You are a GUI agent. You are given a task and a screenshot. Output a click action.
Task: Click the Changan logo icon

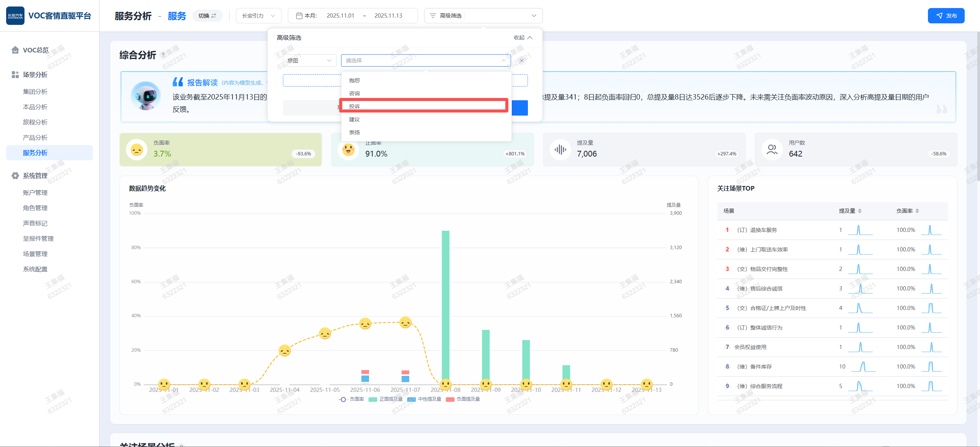[x=15, y=16]
